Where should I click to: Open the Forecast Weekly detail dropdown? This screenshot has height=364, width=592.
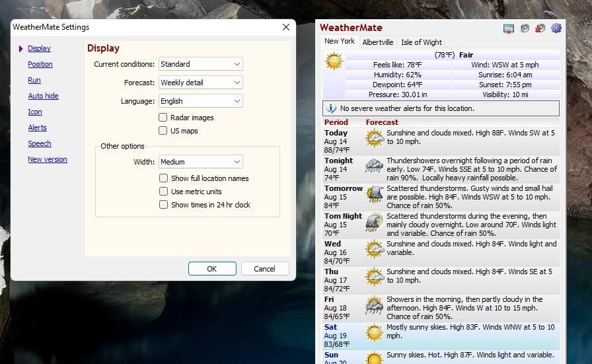click(x=200, y=83)
